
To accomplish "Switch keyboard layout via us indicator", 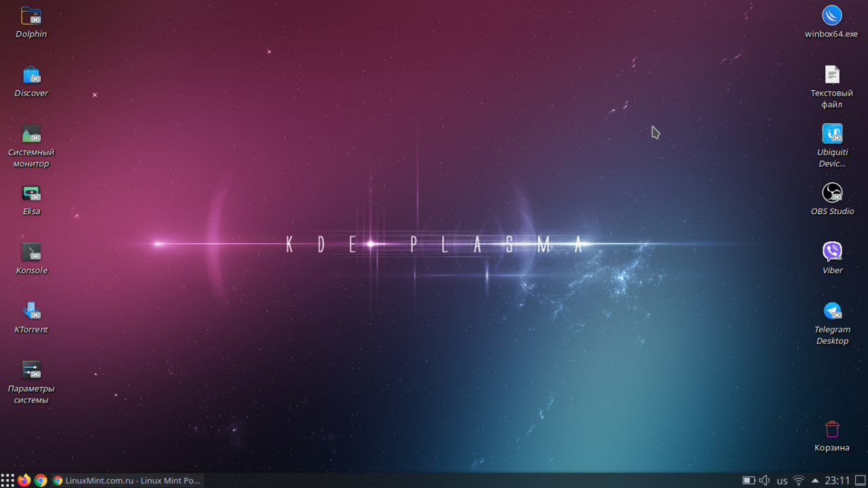I will tap(782, 481).
